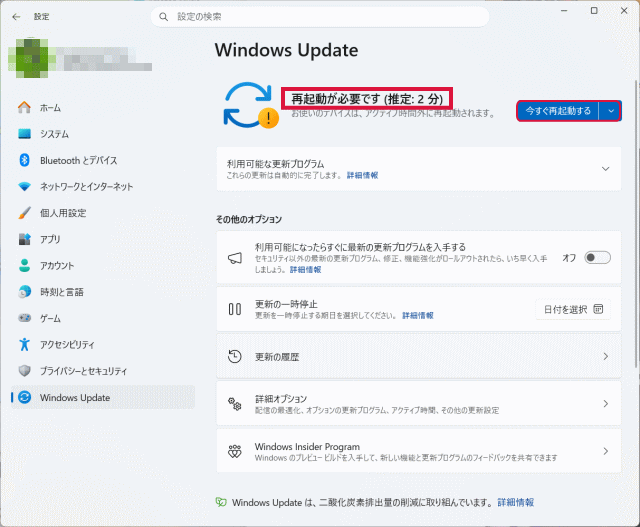Select 個人用設定 in the sidebar

(x=103, y=213)
